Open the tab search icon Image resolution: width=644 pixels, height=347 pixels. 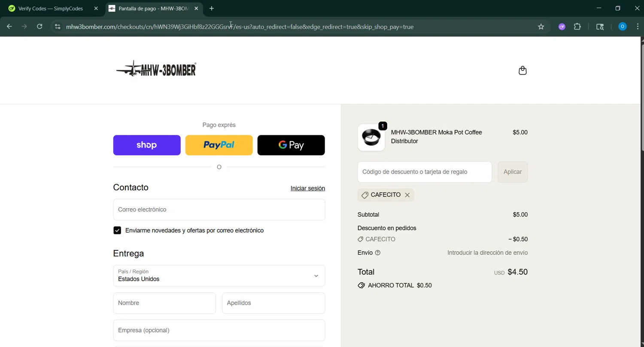600,27
